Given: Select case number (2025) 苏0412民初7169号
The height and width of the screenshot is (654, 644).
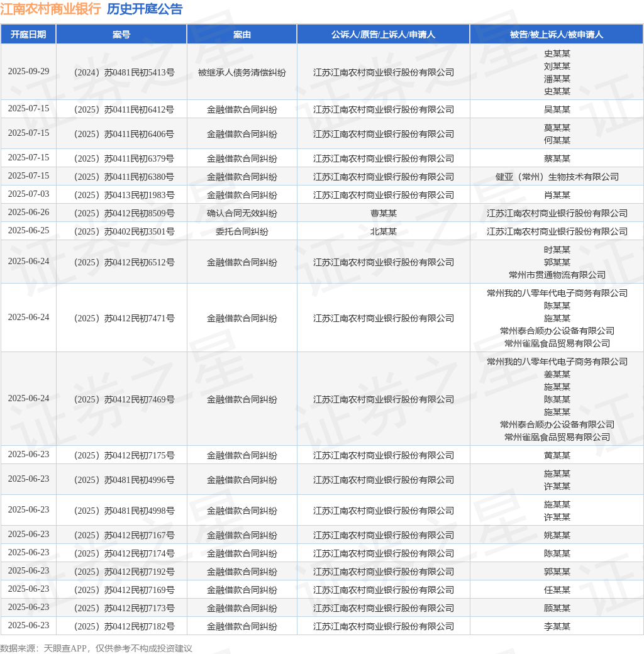Looking at the screenshot, I should pyautogui.click(x=125, y=590).
